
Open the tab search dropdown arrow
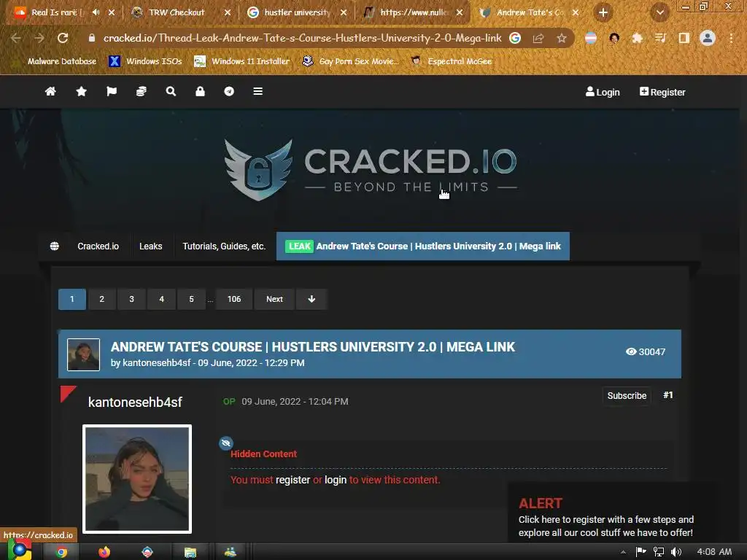pyautogui.click(x=659, y=12)
